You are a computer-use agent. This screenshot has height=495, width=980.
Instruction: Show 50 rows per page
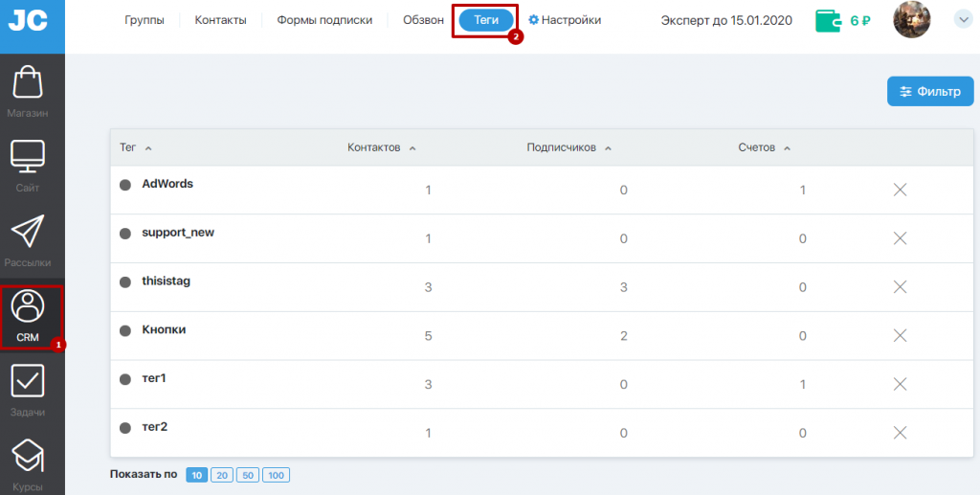pyautogui.click(x=247, y=475)
